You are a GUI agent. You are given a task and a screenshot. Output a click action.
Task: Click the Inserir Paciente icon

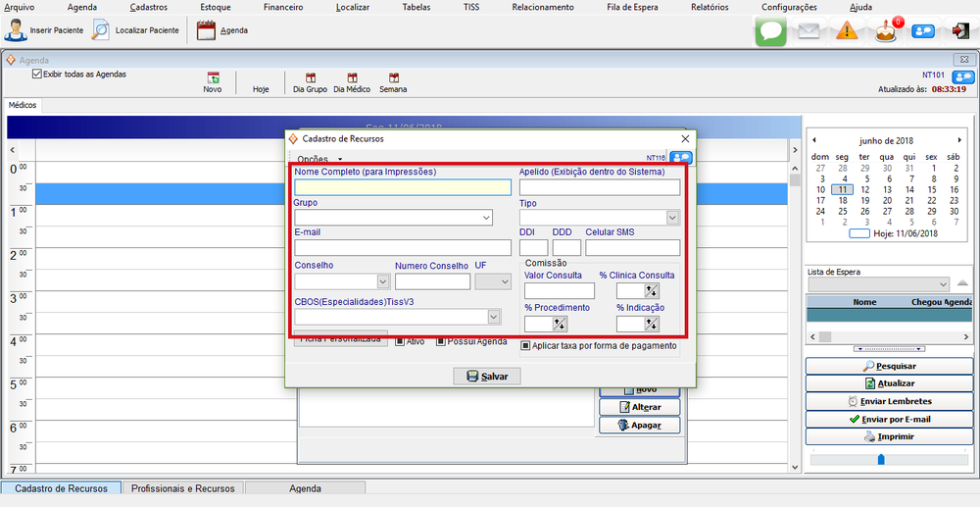(x=16, y=29)
